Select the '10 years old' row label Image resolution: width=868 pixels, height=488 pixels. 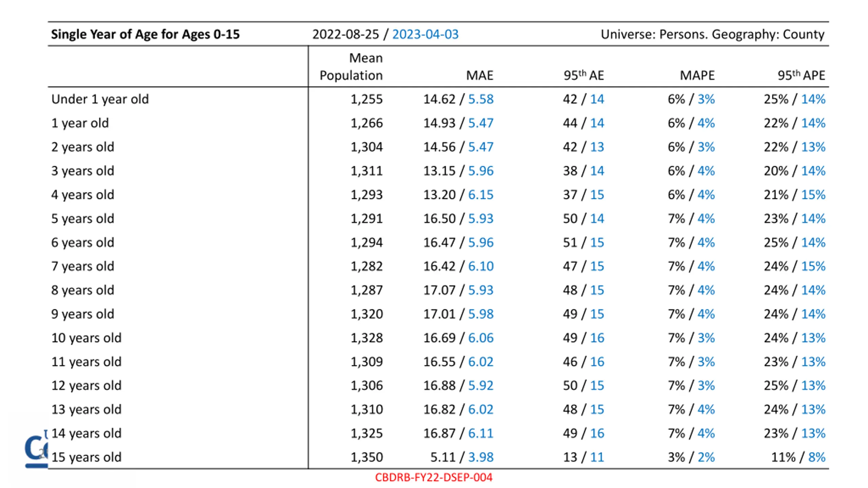coord(86,338)
